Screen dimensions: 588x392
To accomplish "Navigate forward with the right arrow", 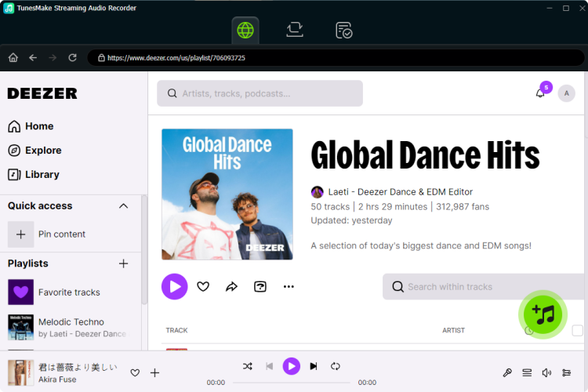I will [x=53, y=58].
